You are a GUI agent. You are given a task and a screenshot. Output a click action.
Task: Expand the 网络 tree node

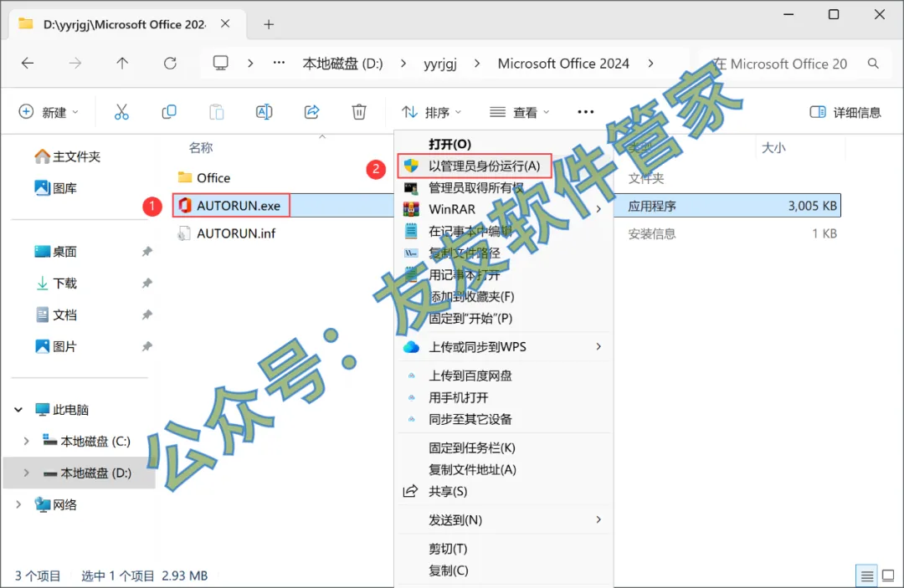[18, 504]
